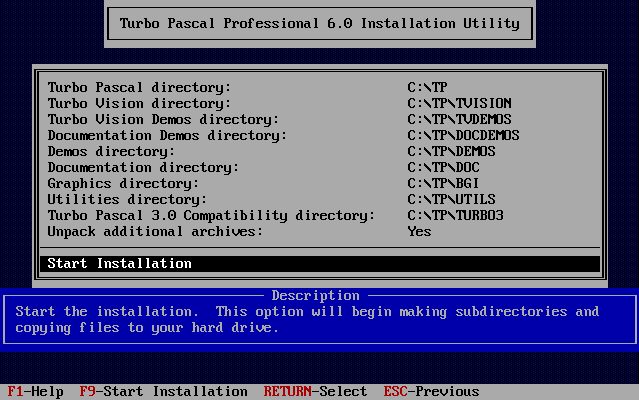Click F9-Start Installation in status bar
The image size is (639, 400).
point(163,391)
